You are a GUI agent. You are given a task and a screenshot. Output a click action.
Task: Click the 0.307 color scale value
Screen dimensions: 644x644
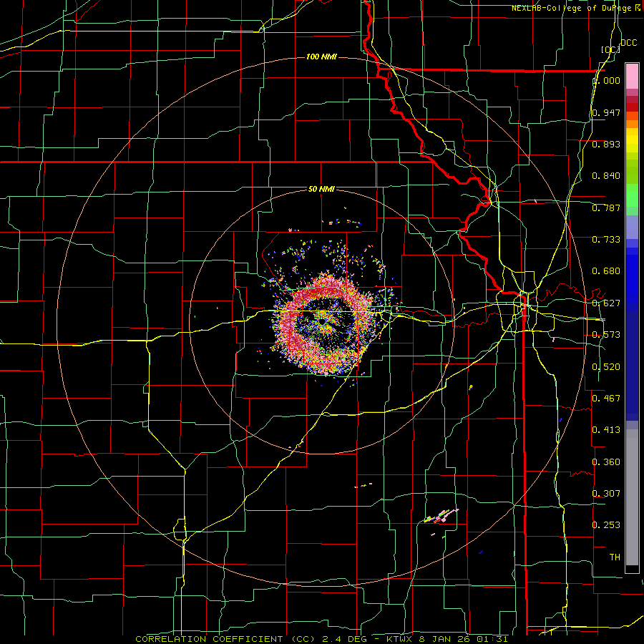(x=606, y=493)
